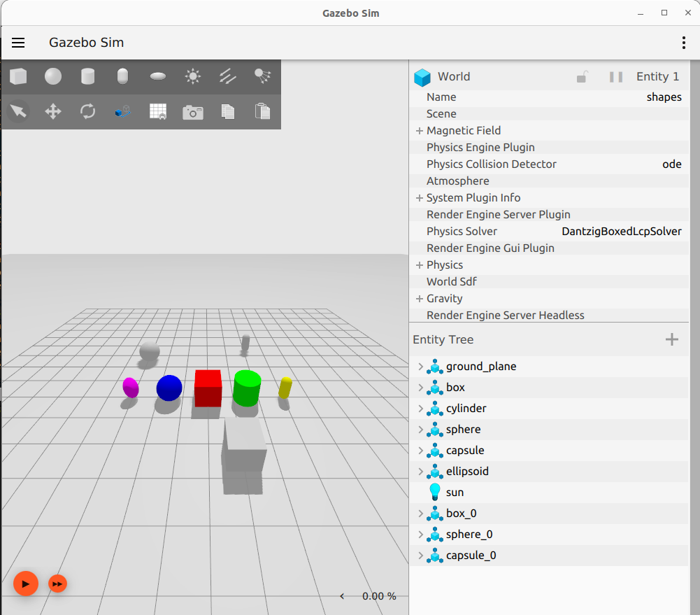The height and width of the screenshot is (615, 700).
Task: Expand the ellipsoid entity node
Action: (x=420, y=472)
